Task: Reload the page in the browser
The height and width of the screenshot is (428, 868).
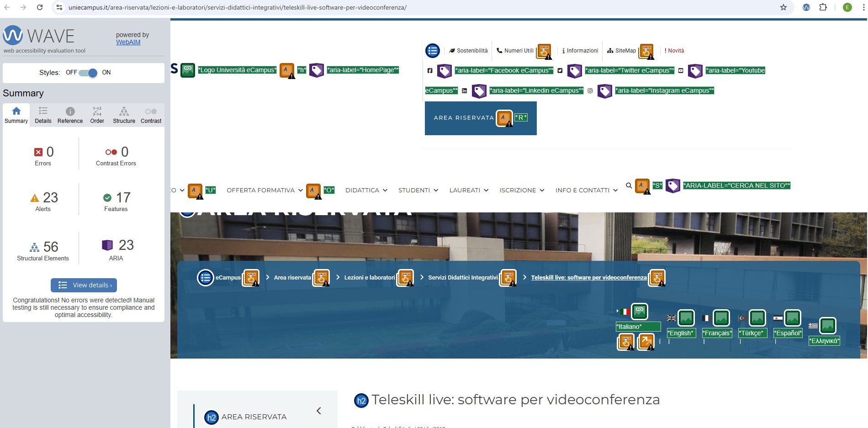Action: point(40,7)
